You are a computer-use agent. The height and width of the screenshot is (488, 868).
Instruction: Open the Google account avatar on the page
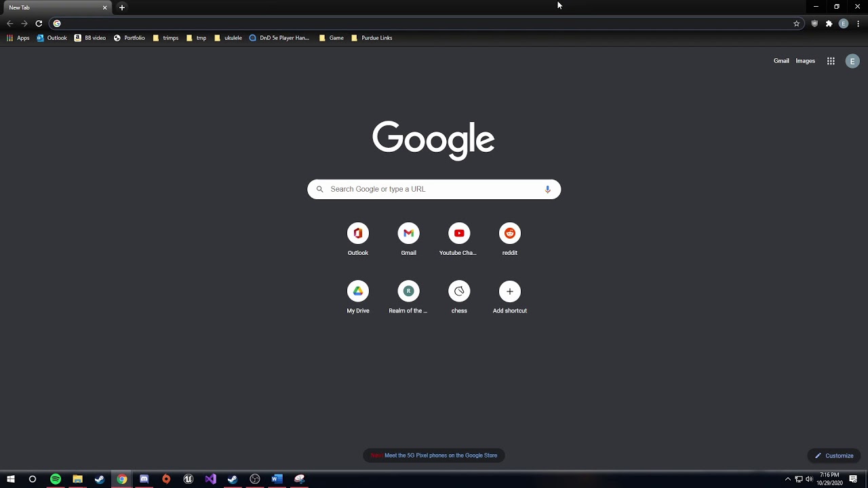click(x=852, y=61)
